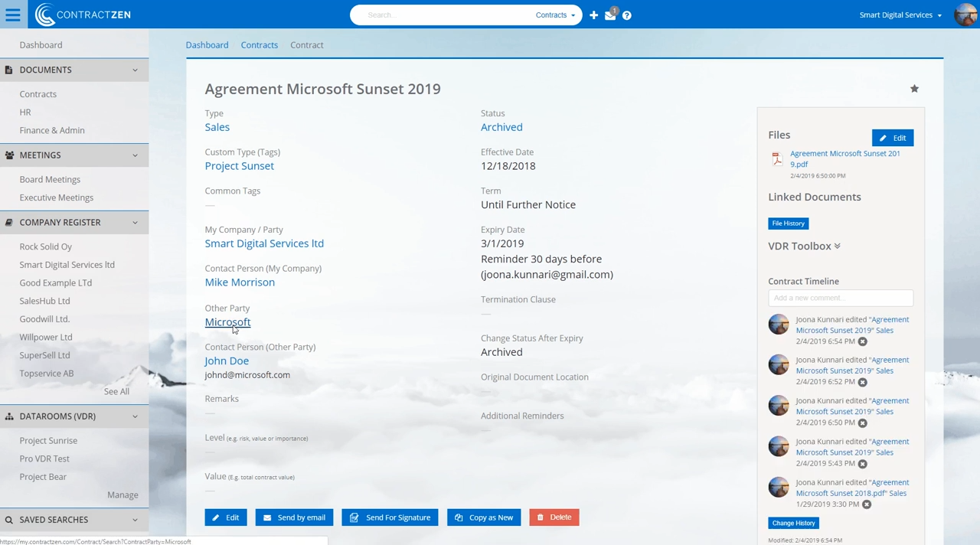
Task: Click John Doe contact link
Action: click(x=227, y=361)
